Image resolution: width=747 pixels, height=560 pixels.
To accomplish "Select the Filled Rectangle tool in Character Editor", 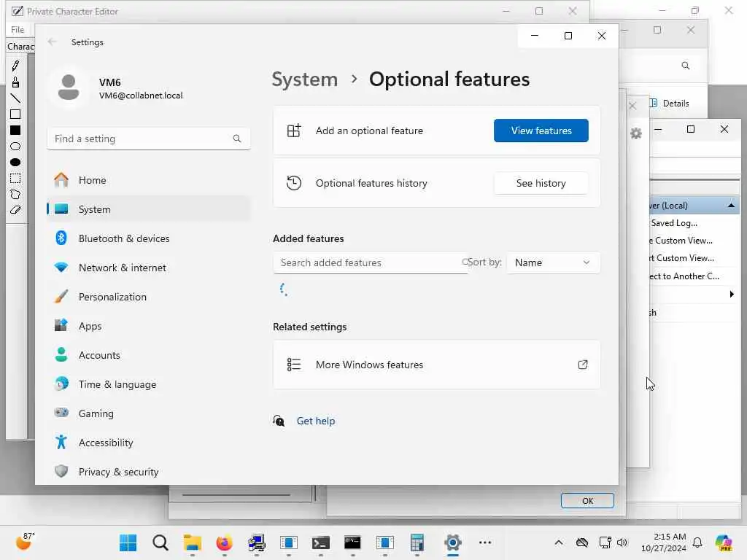I will coord(15,130).
